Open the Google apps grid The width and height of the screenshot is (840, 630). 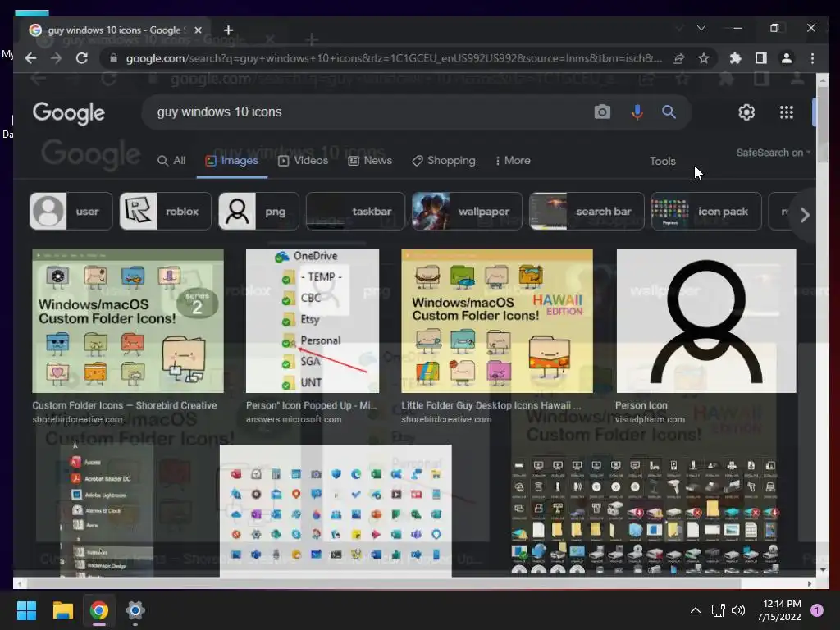[786, 112]
